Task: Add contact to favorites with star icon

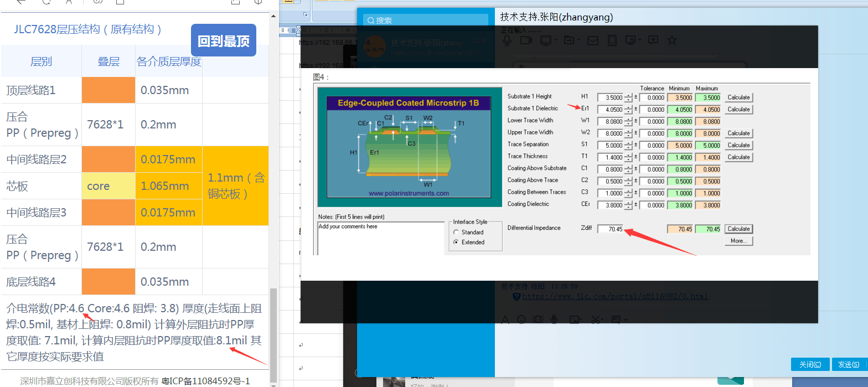Action: click(672, 40)
